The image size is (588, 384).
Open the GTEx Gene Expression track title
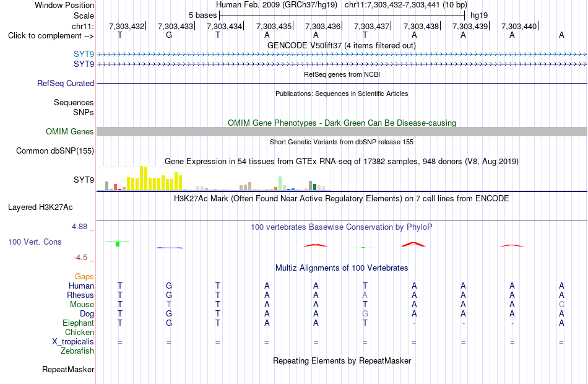point(342,162)
